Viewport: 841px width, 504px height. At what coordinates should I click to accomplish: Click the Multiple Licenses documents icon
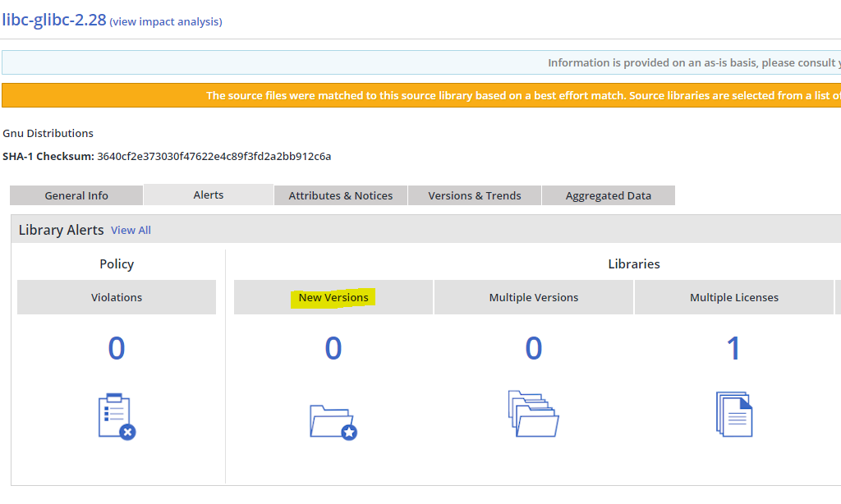coord(733,415)
